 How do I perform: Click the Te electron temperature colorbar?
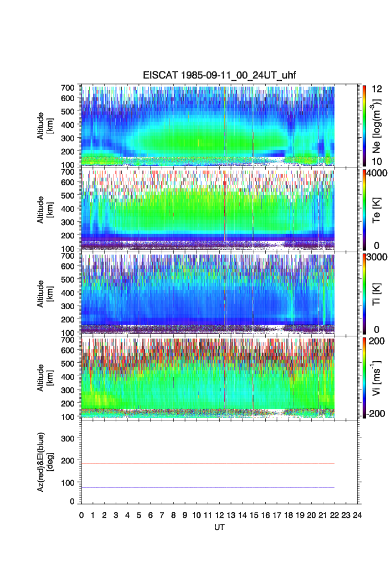click(365, 210)
